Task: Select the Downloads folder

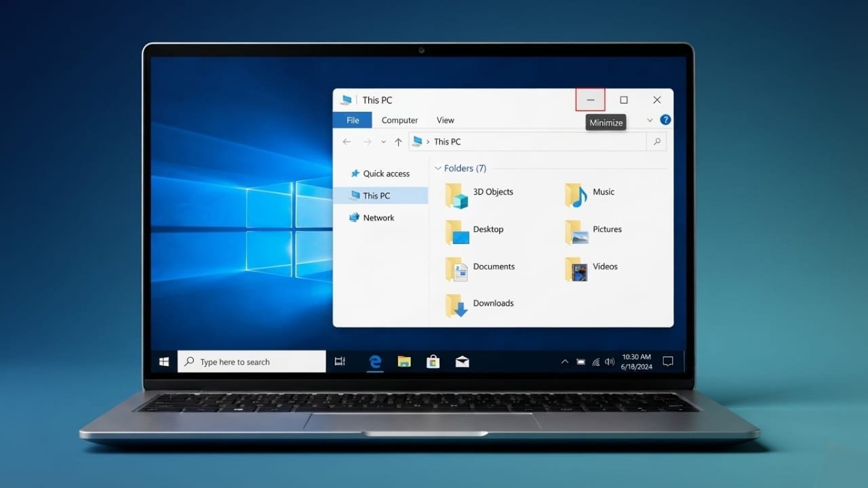Action: pyautogui.click(x=479, y=306)
